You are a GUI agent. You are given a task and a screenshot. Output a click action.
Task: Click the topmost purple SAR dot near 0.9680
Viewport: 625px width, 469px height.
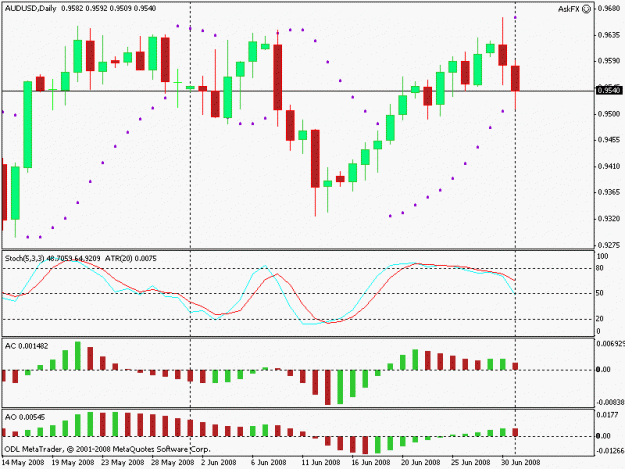[x=515, y=18]
